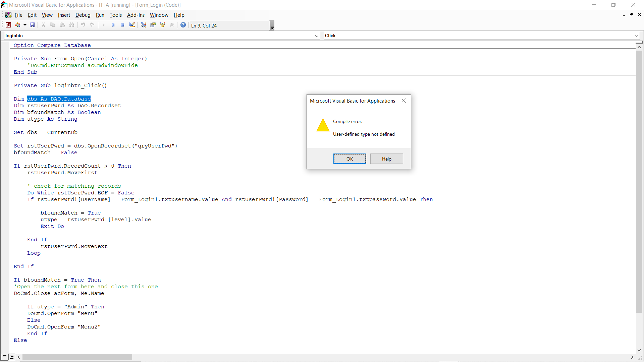Click the Cut scissors icon
Image resolution: width=644 pixels, height=362 pixels.
[x=43, y=25]
